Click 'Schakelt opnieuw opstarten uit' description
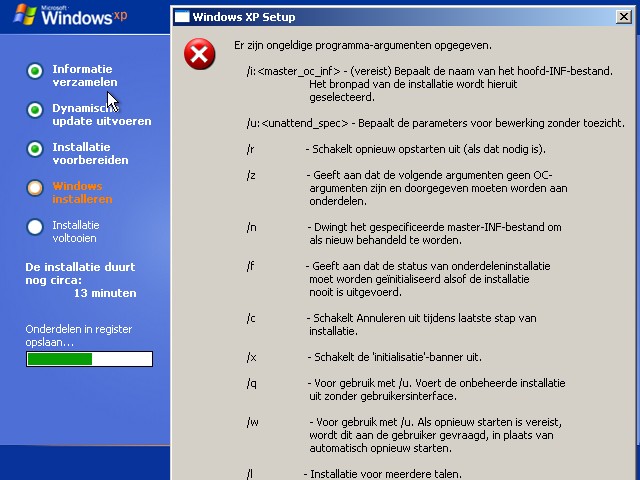 [387, 149]
